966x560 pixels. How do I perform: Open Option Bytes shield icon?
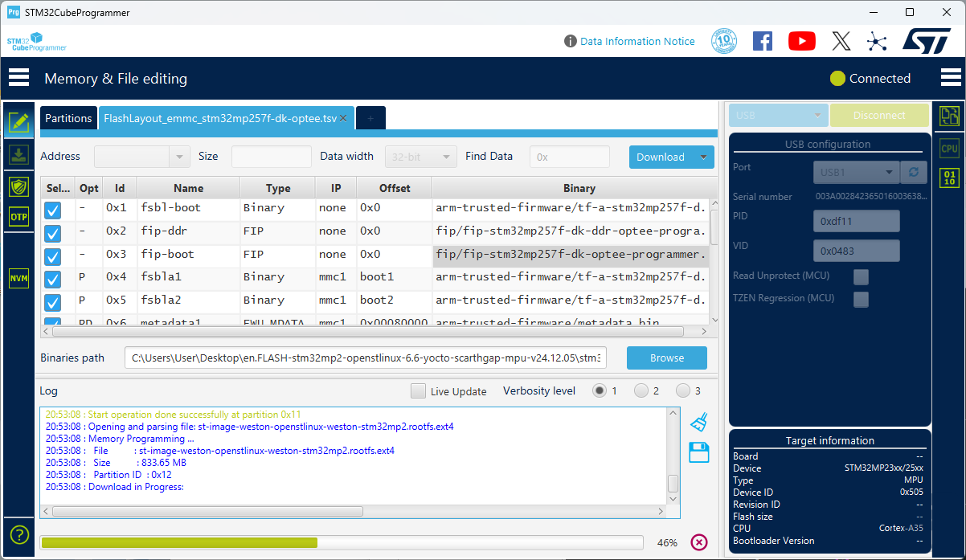(18, 186)
